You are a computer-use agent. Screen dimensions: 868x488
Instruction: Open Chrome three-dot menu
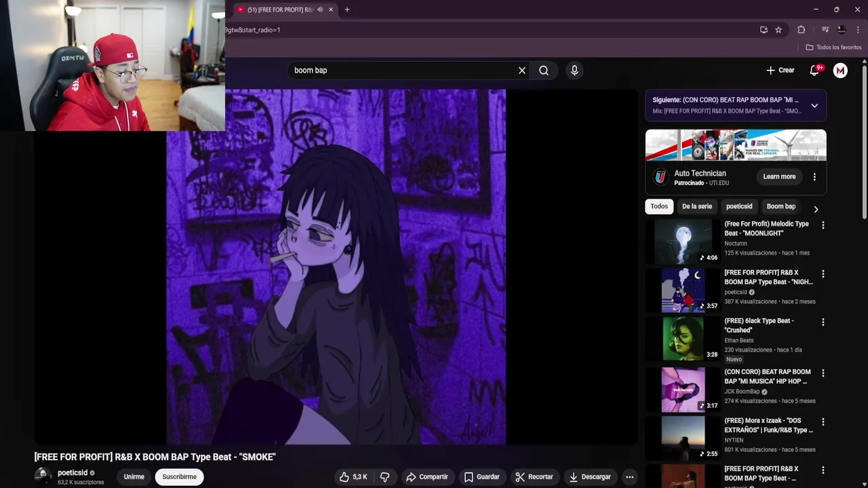858,30
